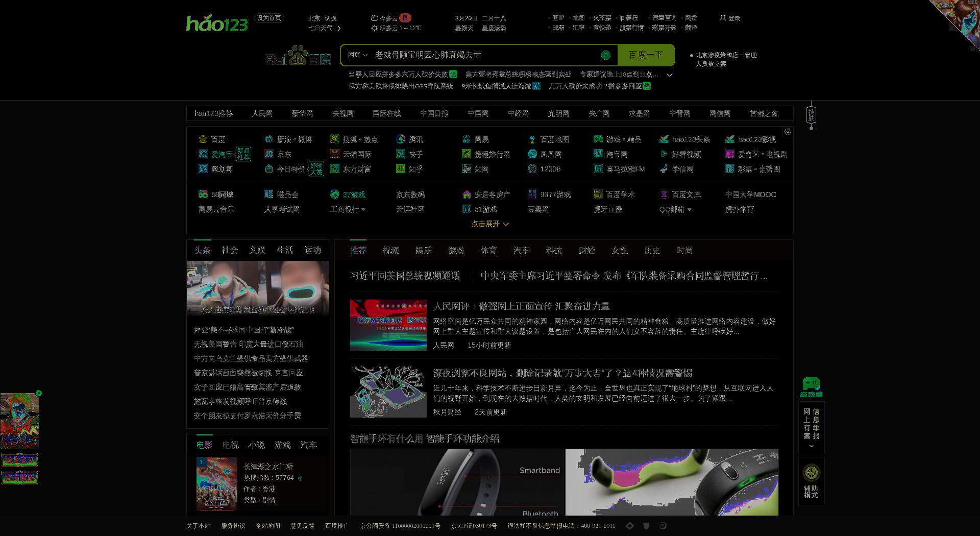Switch to the 科技 feed tab
The height and width of the screenshot is (536, 980).
[x=554, y=251]
